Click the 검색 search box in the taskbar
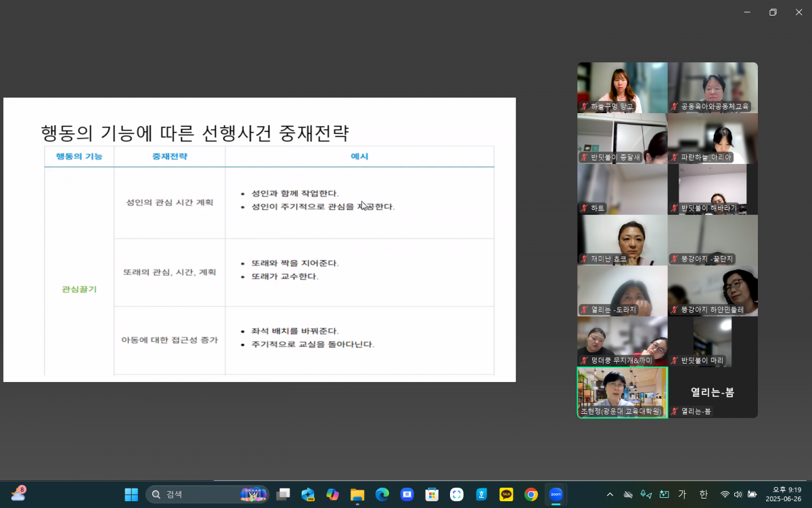 coord(196,494)
